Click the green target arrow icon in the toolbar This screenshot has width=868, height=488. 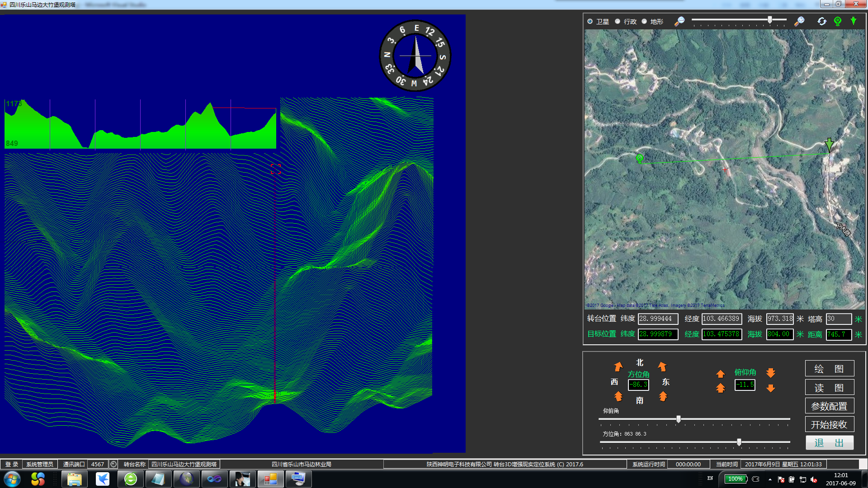pyautogui.click(x=853, y=21)
